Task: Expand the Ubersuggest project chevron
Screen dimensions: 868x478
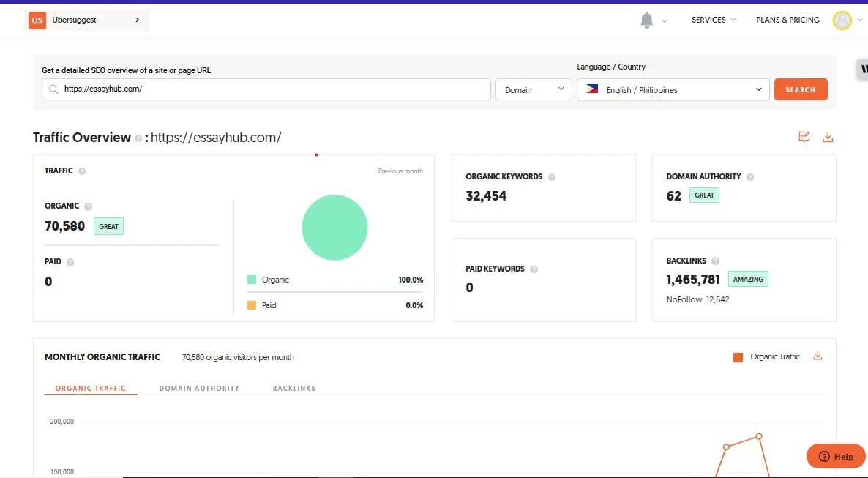Action: point(138,20)
